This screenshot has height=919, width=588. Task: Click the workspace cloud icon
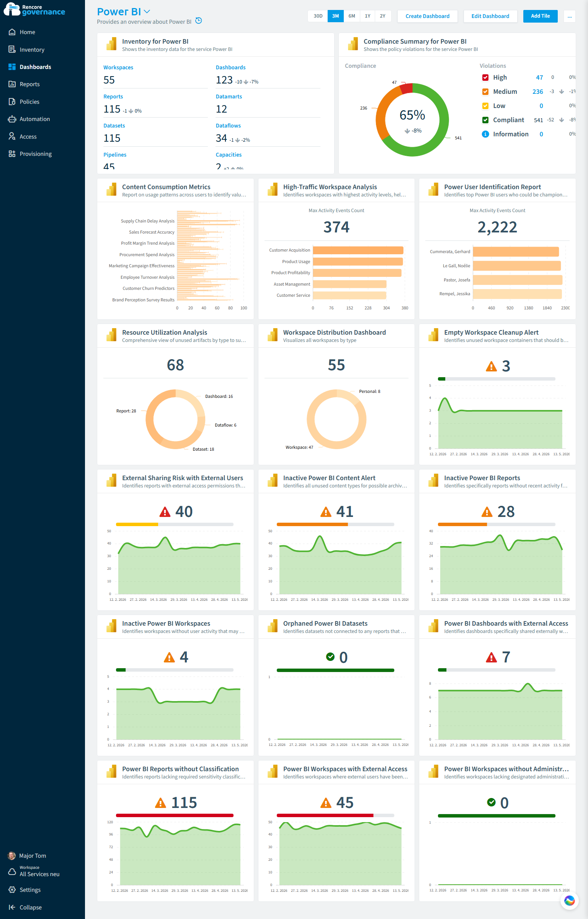12,872
